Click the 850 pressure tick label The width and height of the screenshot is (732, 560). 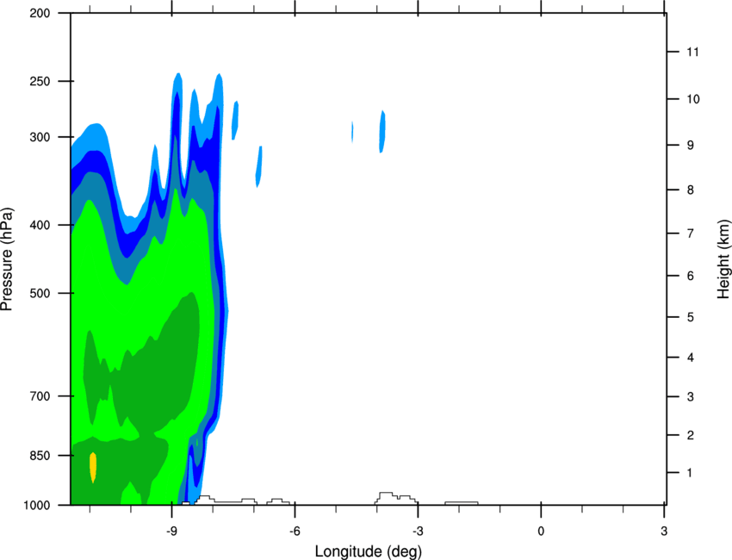[x=40, y=456]
